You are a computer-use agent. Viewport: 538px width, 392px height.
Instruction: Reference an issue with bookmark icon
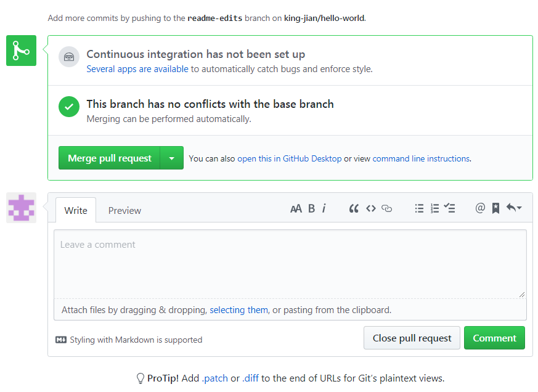pos(495,208)
